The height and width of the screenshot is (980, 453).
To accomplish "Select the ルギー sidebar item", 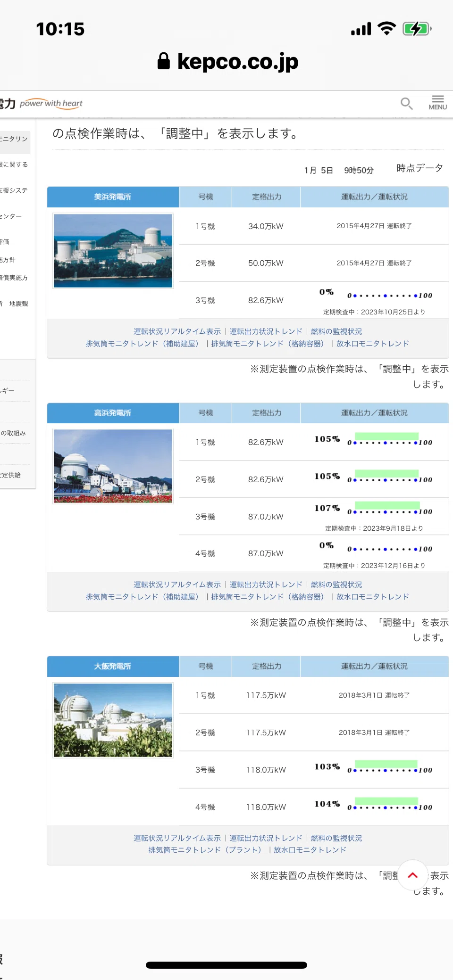I will click(x=7, y=391).
